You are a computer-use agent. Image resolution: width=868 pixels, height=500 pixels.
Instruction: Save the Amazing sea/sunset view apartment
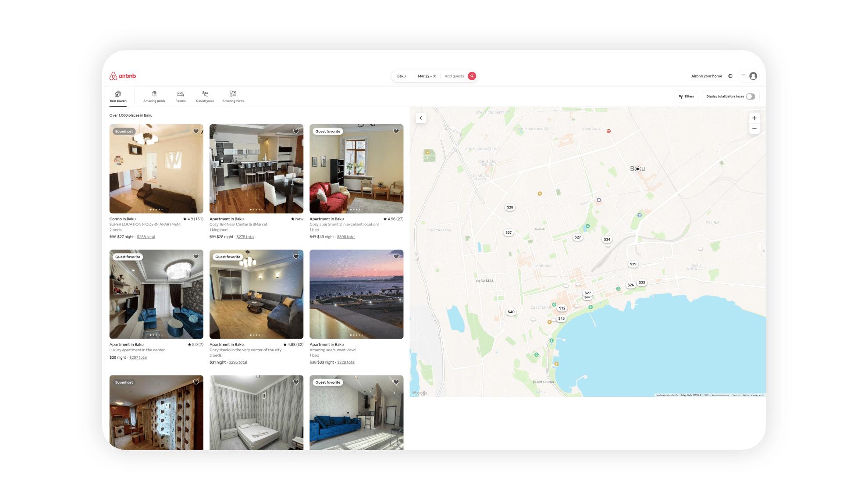[x=396, y=256]
